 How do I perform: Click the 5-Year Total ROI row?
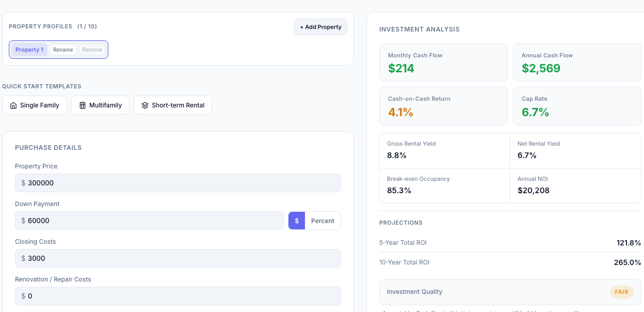(x=510, y=243)
